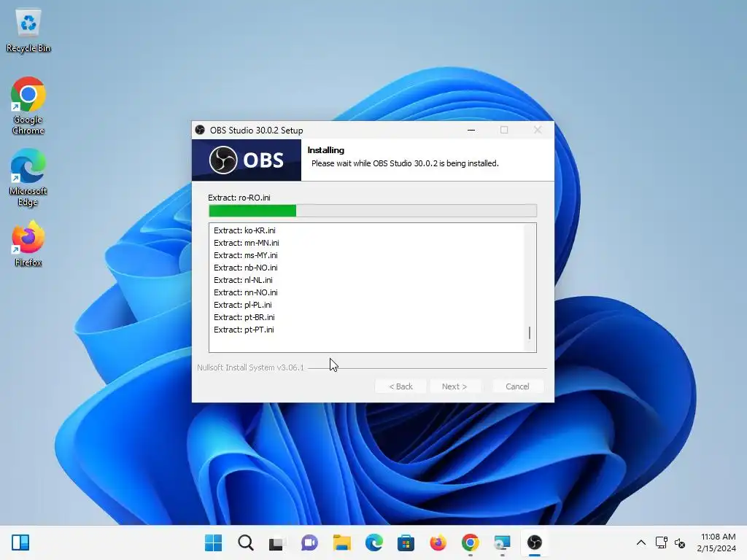This screenshot has width=747, height=560.
Task: Open Microsoft Store from the taskbar
Action: point(406,542)
